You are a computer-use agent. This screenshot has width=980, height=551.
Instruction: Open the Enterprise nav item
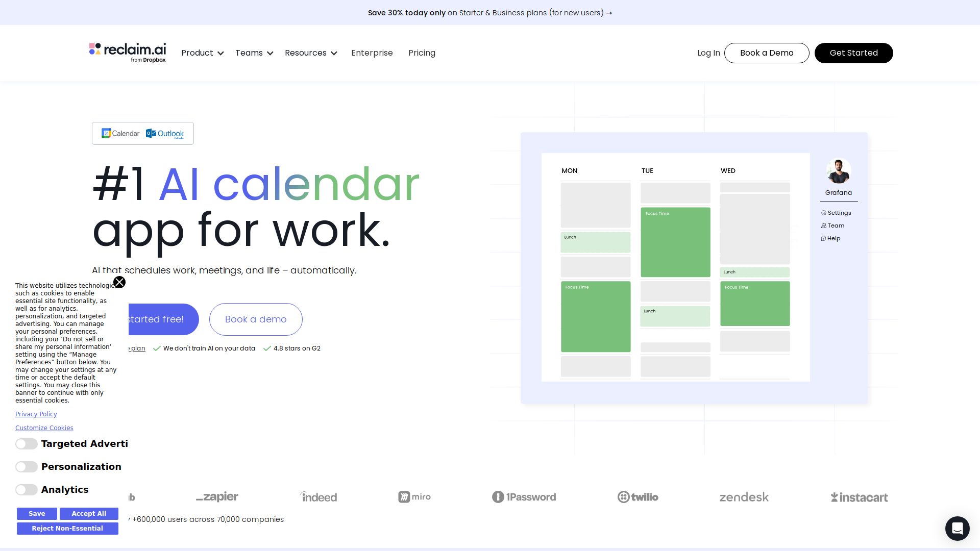point(372,53)
